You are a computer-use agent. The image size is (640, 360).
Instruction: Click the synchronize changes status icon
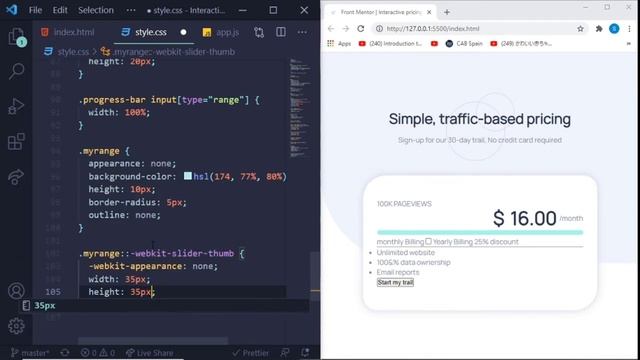64,353
